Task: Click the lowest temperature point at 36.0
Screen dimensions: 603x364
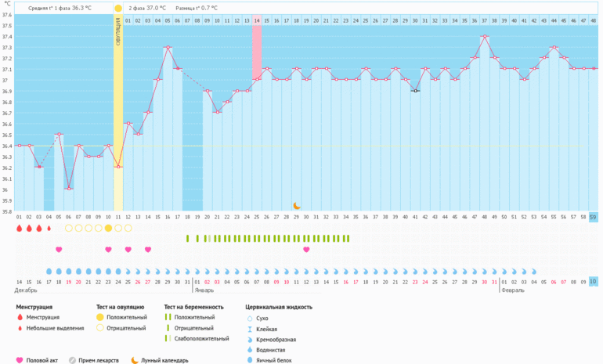Action: (x=69, y=189)
